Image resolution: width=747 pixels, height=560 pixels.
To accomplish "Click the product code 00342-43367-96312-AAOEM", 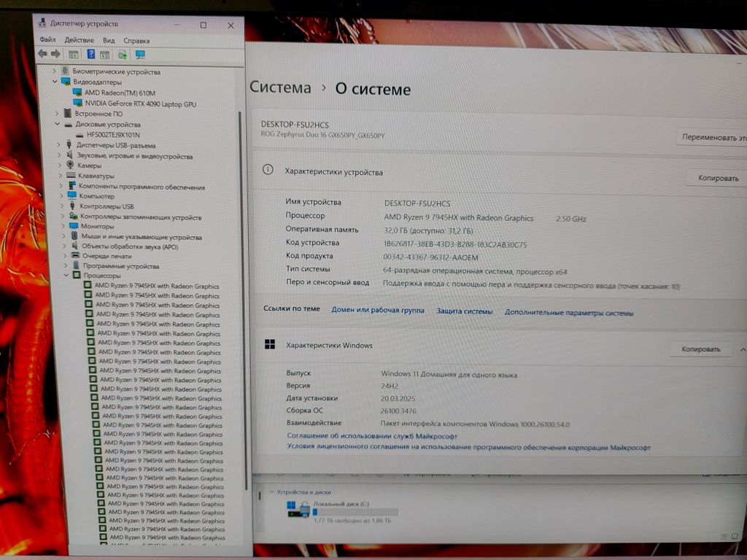I will 430,257.
